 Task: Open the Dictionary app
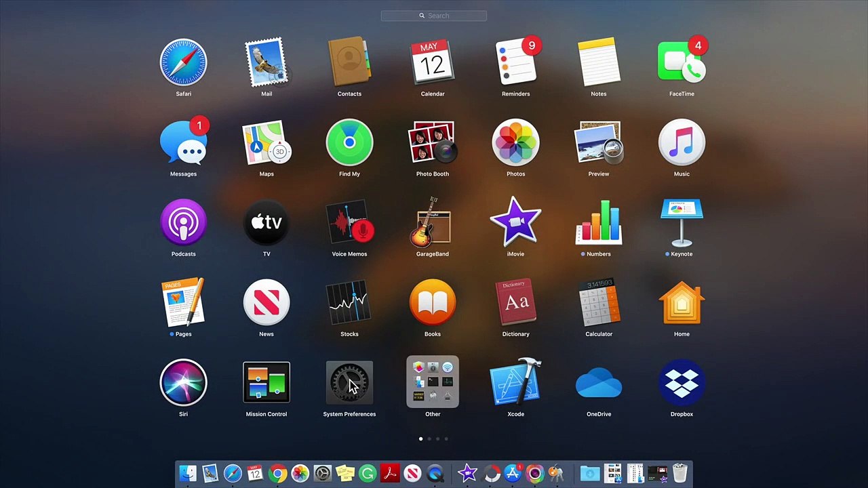[515, 302]
